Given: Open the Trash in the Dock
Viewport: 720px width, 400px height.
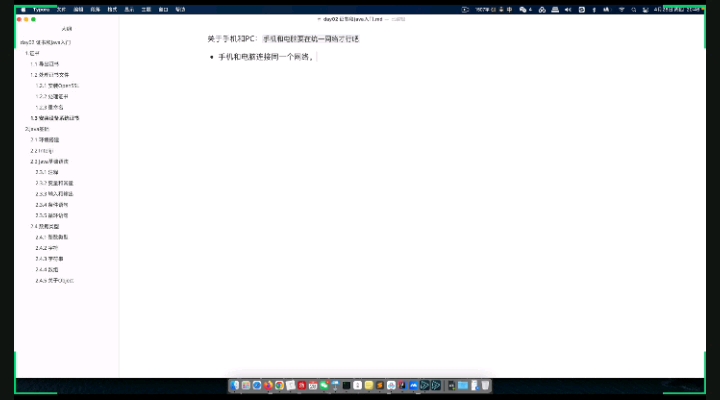Looking at the screenshot, I should click(485, 385).
